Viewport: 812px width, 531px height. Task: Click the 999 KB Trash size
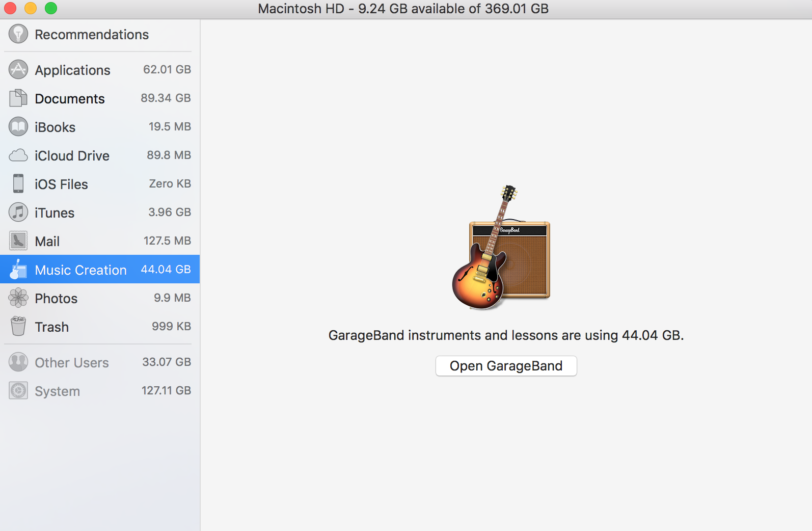coord(171,326)
